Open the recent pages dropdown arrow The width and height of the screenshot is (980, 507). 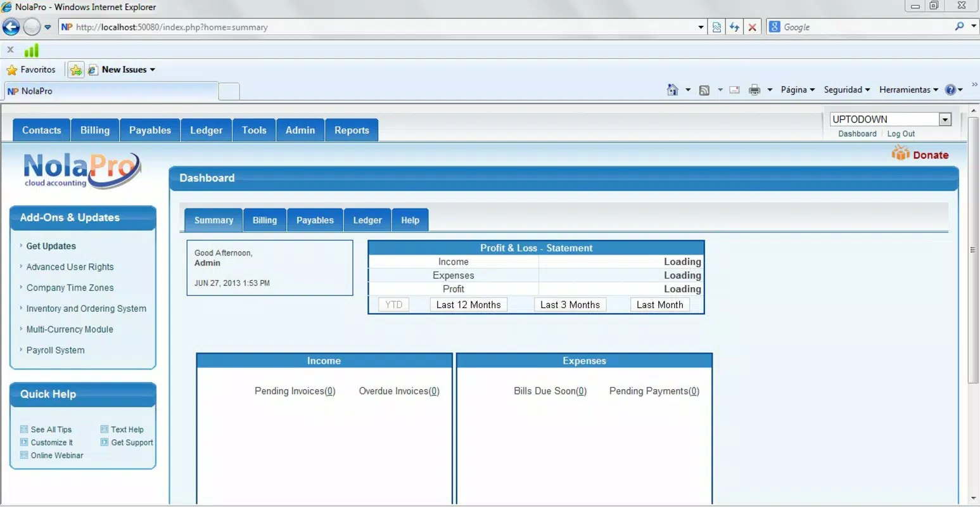click(x=48, y=27)
